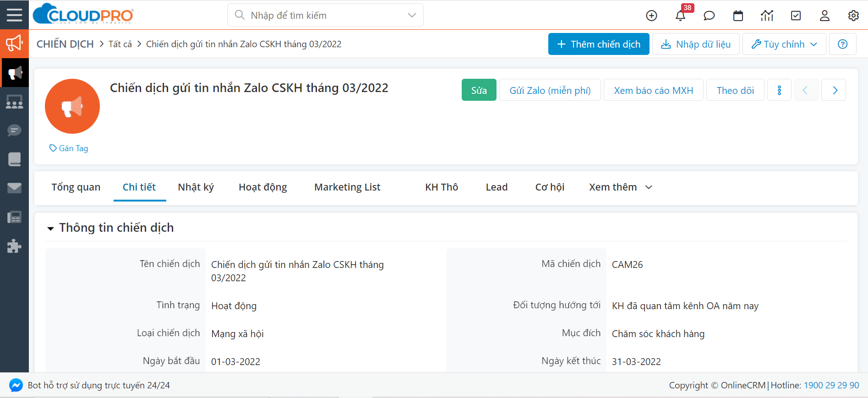Click Xem báo cáo MXH button
Screen dimensions: 868x398
654,90
